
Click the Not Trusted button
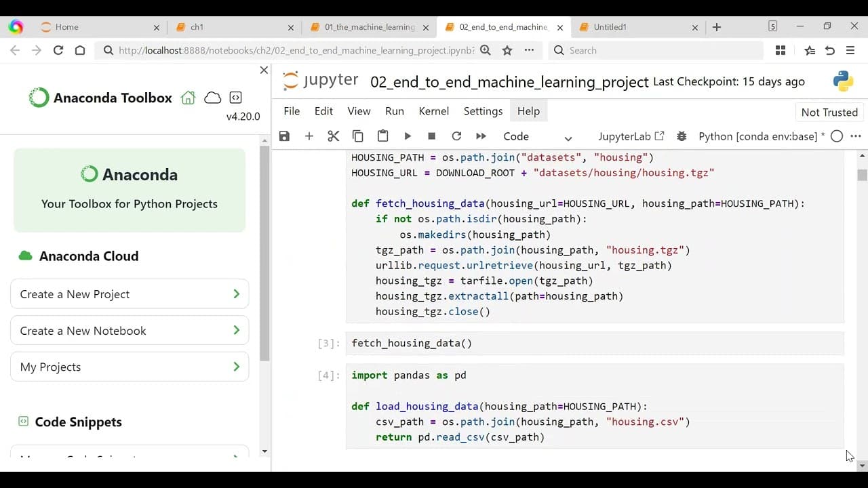click(829, 113)
